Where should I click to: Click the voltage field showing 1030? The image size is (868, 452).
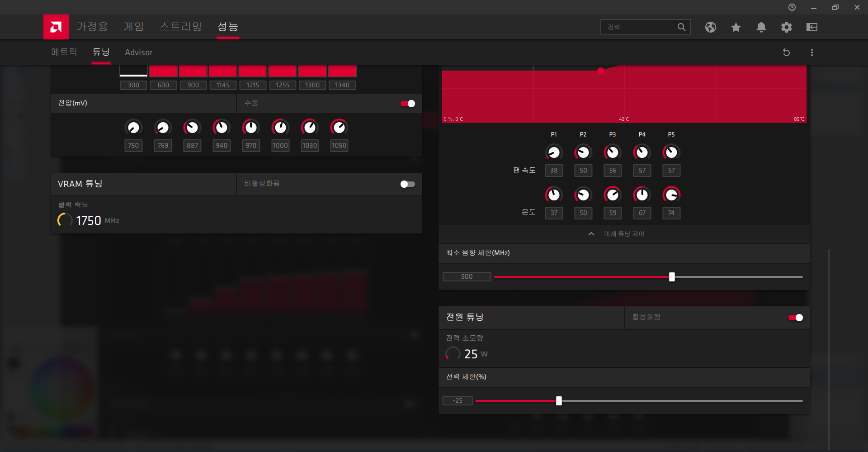coord(310,146)
